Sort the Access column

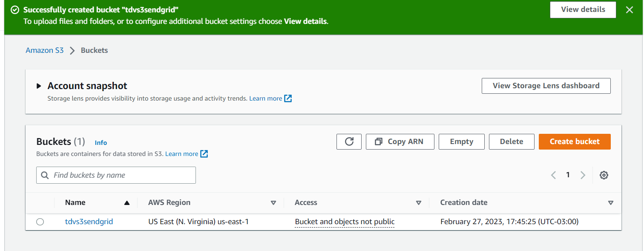click(419, 203)
